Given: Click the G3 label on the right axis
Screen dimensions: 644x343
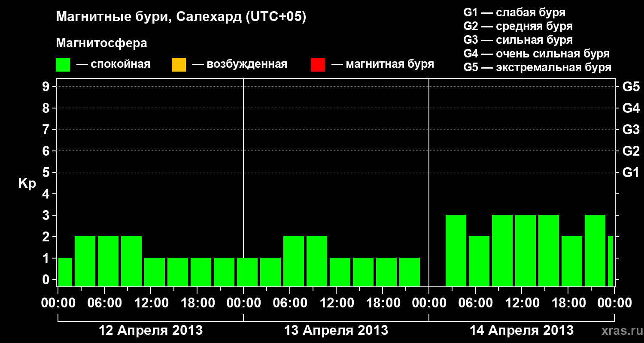Looking at the screenshot, I should point(631,130).
